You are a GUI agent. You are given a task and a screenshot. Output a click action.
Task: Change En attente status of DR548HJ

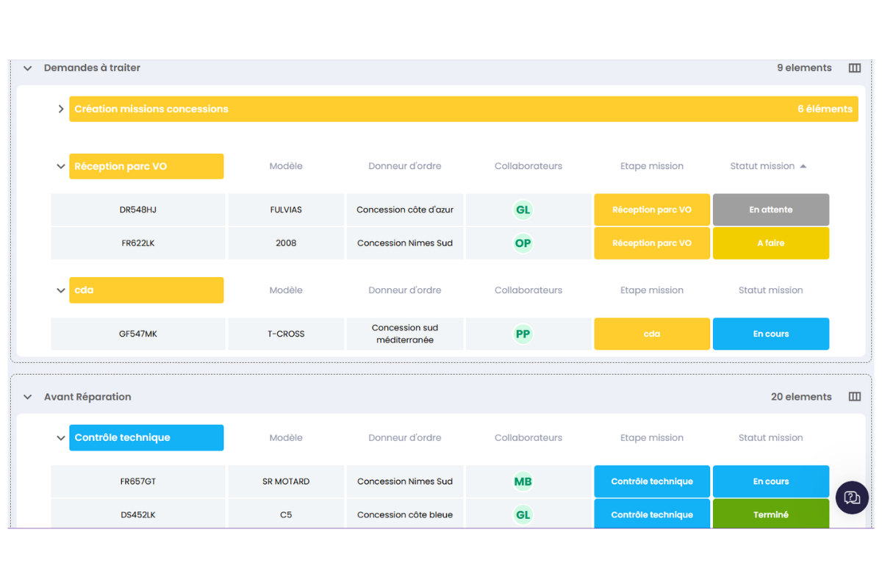point(771,209)
